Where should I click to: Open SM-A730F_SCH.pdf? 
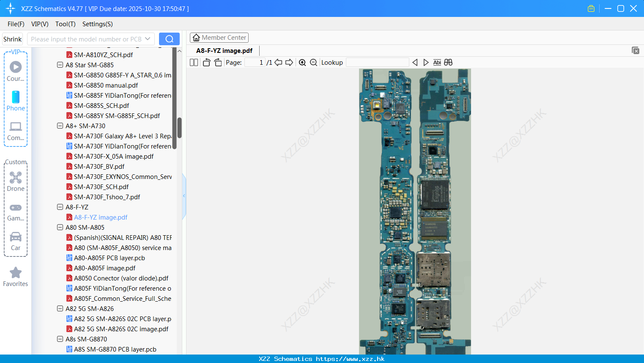[101, 187]
